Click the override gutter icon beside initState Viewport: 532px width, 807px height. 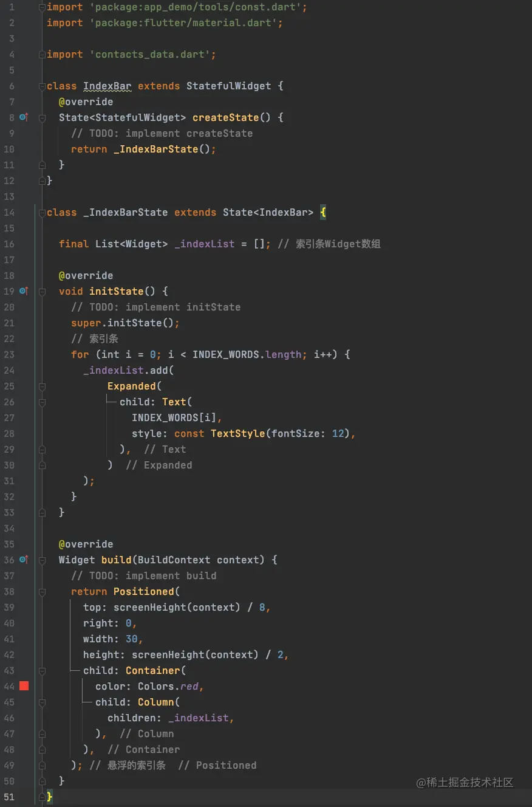point(23,291)
